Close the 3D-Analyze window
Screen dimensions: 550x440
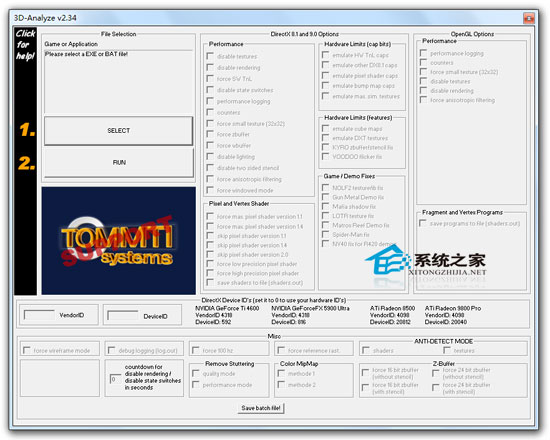pos(529,18)
